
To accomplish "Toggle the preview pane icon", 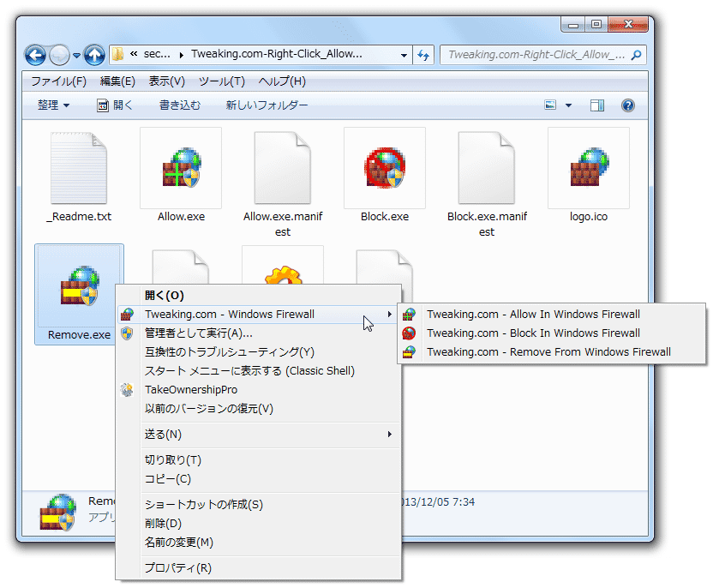I will pyautogui.click(x=597, y=105).
